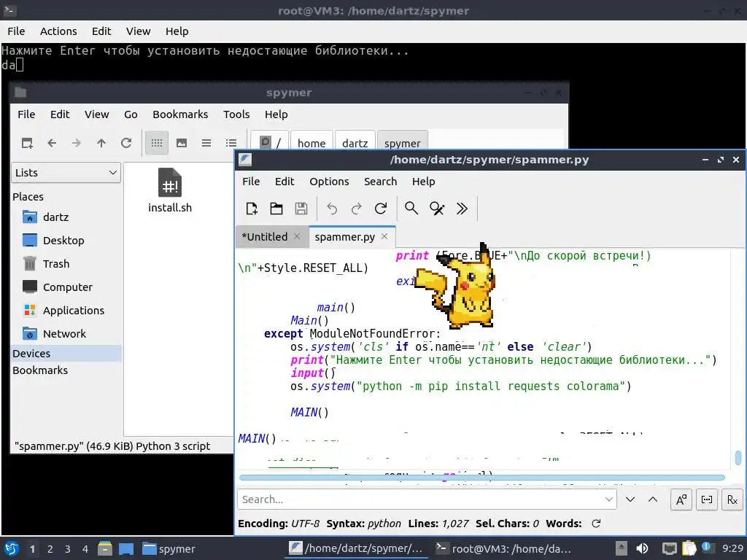Open FeatherPad Options menu

click(x=329, y=182)
